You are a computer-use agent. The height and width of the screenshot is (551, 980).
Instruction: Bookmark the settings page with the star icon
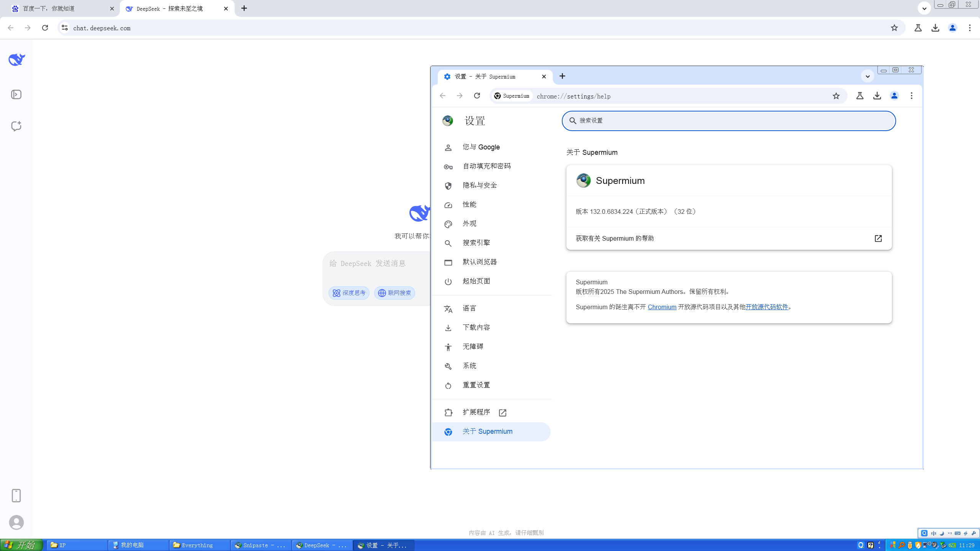tap(836, 96)
